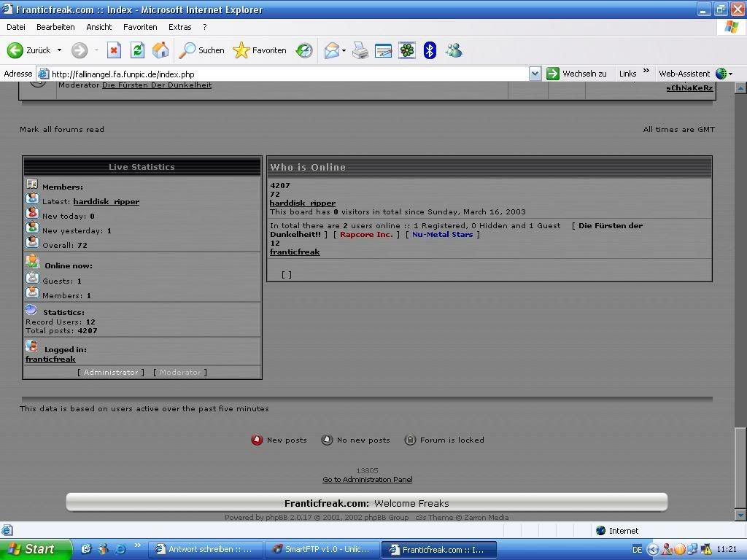Click the page scrollbar down arrow

point(740,515)
